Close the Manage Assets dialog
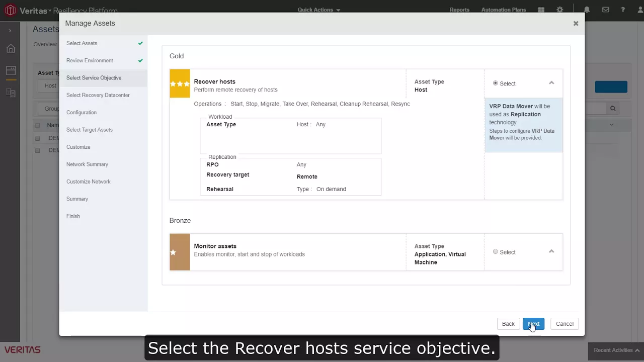 pyautogui.click(x=576, y=23)
